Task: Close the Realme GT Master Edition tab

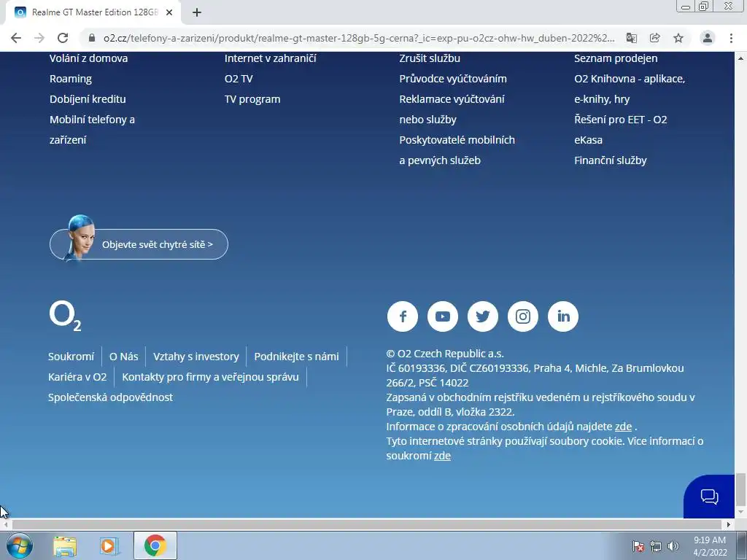Action: point(169,12)
